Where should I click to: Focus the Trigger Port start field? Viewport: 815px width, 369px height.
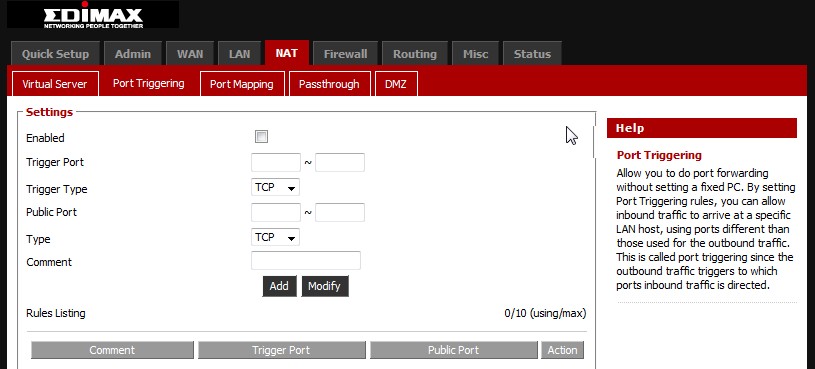(x=276, y=162)
